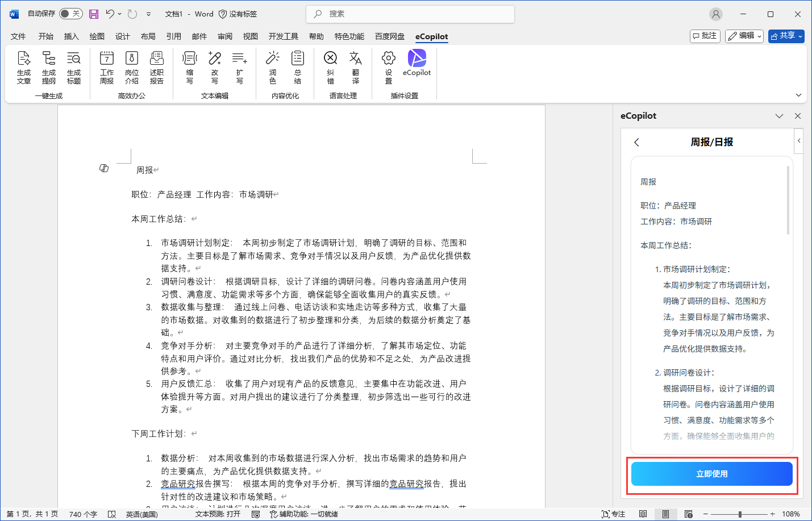812x521 pixels.
Task: Select the 改写 rewrite tool
Action: pos(214,67)
